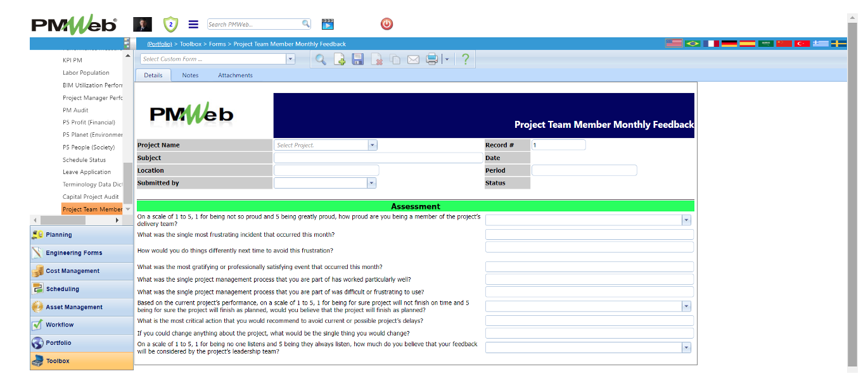This screenshot has width=868, height=388.
Task: Select the Swedish flag language
Action: (x=839, y=44)
